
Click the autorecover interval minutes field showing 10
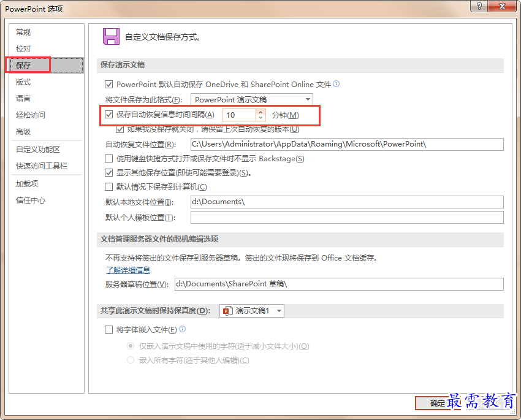pyautogui.click(x=239, y=115)
